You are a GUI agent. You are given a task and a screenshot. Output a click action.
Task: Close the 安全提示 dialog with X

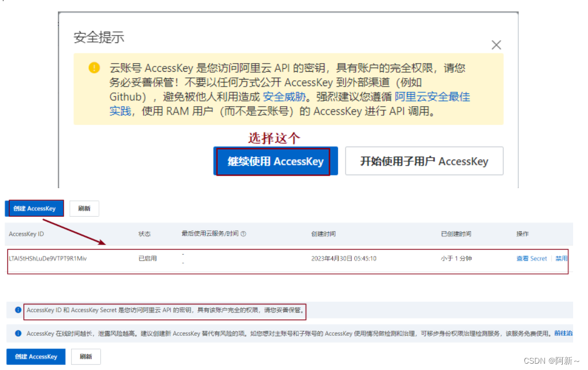(x=496, y=45)
